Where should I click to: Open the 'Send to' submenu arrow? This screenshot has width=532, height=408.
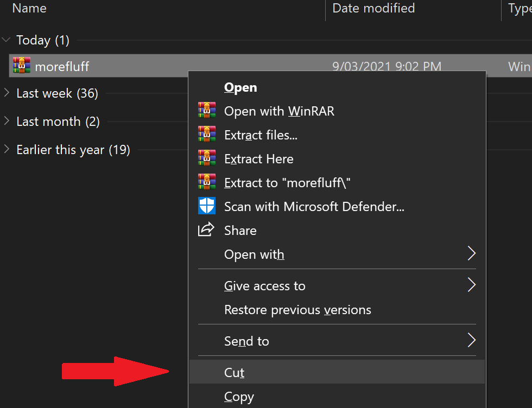[471, 341]
